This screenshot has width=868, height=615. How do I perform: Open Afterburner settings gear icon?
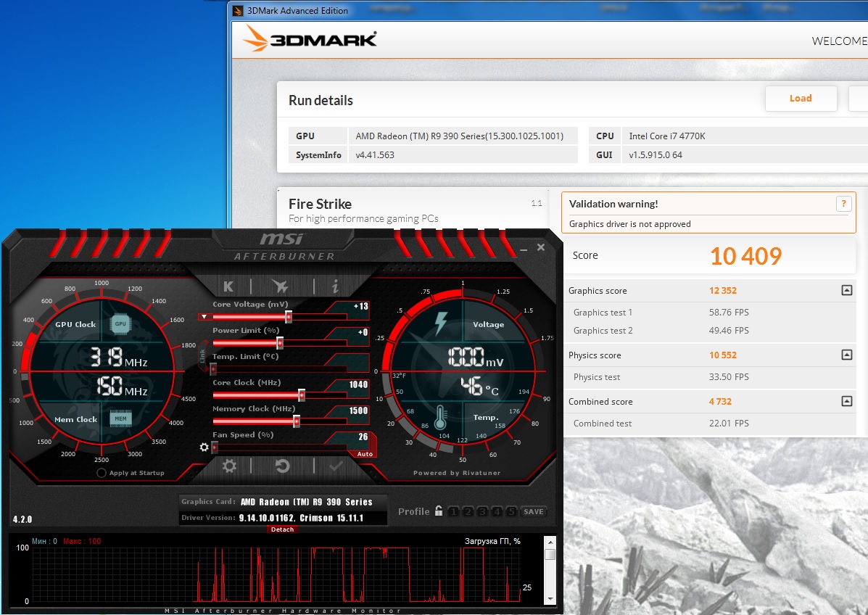[x=229, y=466]
